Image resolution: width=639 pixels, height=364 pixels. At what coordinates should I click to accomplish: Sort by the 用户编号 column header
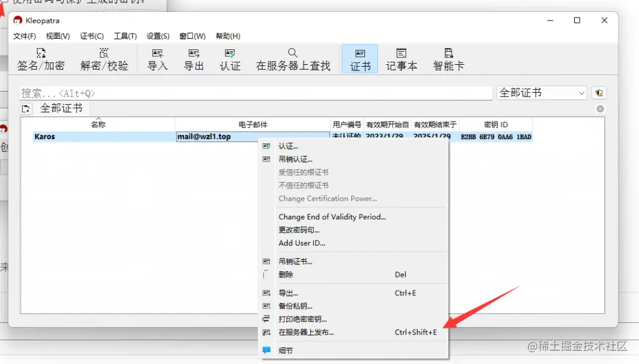(x=347, y=125)
